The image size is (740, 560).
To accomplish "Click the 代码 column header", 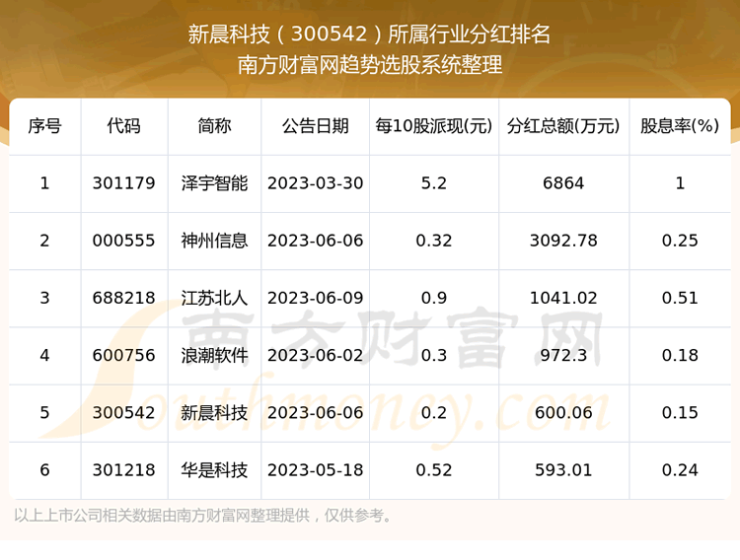I will [x=123, y=126].
